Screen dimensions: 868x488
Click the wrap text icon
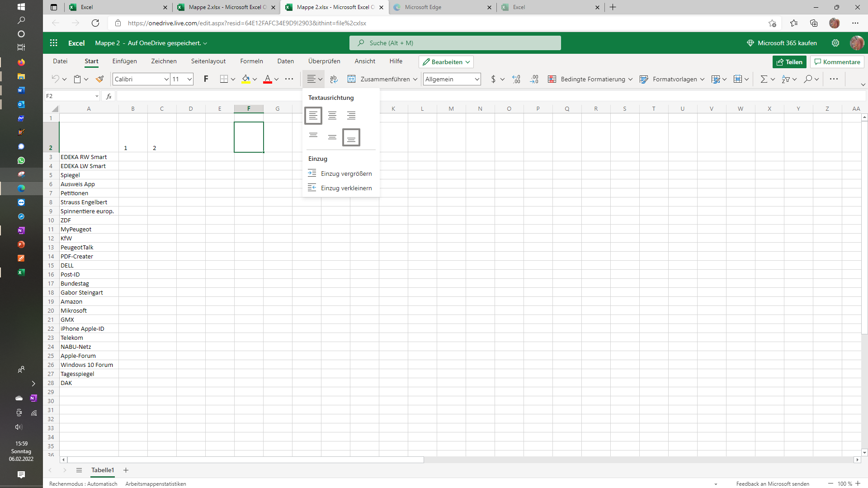(x=334, y=79)
